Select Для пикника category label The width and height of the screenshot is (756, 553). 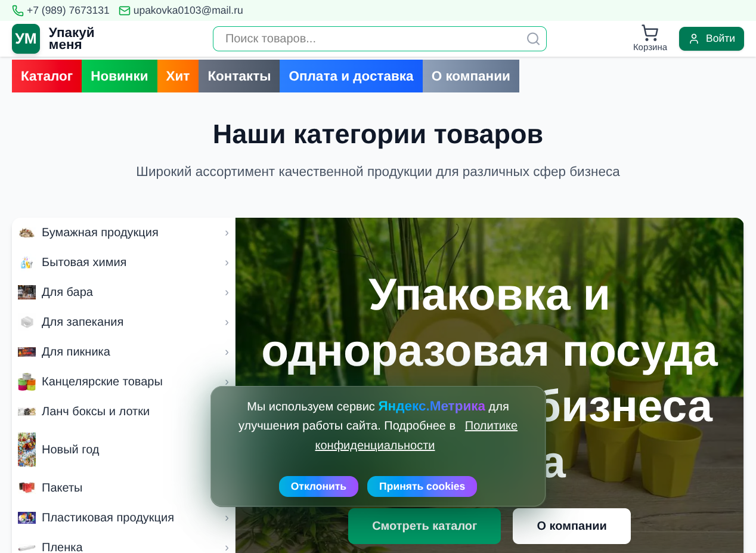pos(76,352)
